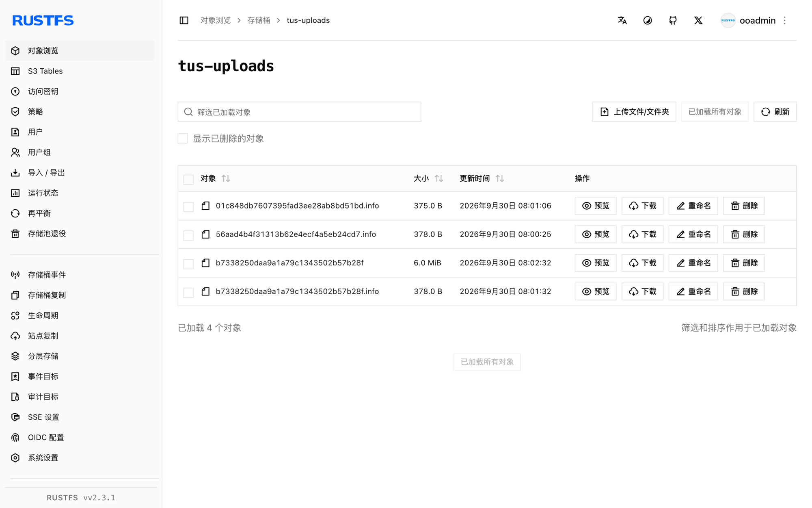Open SSE 设置 sidebar icon
Viewport: 812px width, 508px height.
coord(15,417)
